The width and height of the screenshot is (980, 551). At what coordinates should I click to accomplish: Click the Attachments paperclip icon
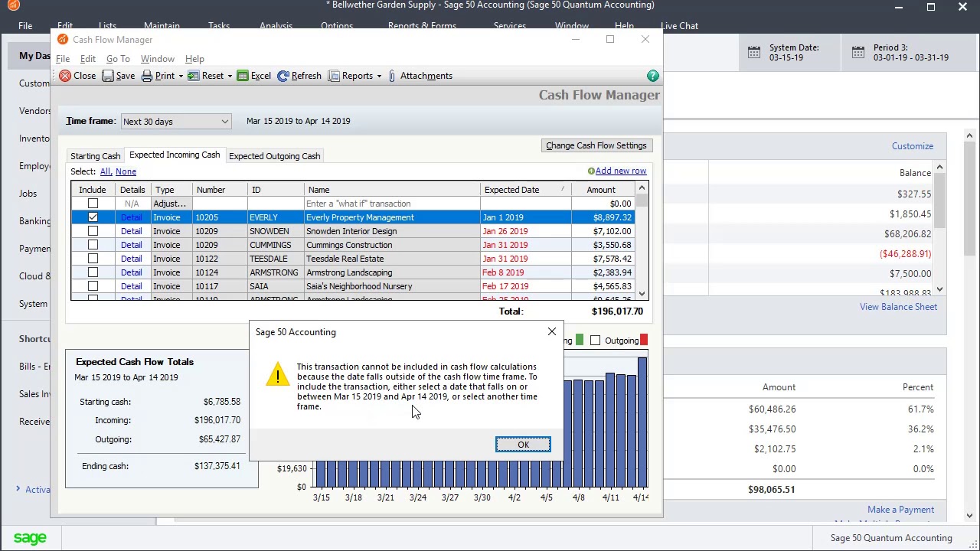click(x=392, y=76)
